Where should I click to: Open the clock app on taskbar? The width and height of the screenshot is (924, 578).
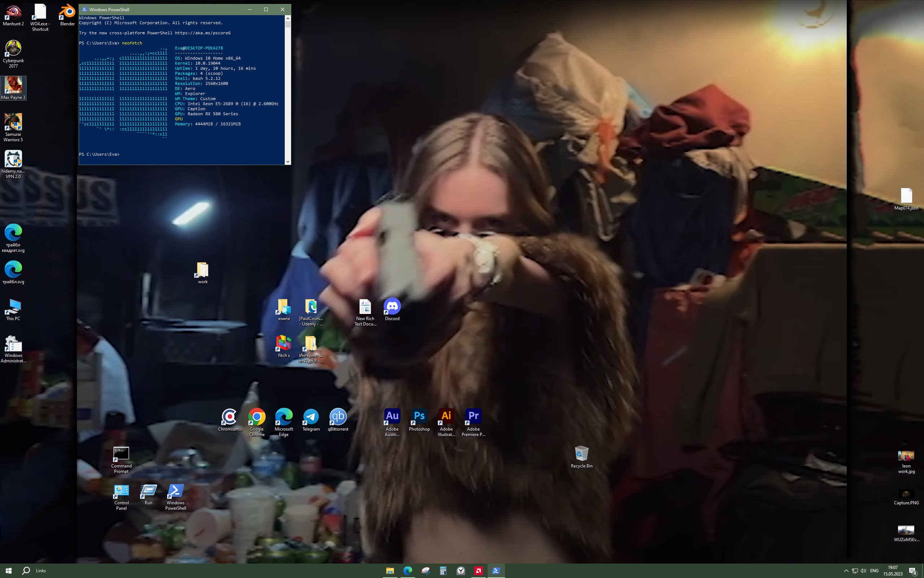click(x=461, y=571)
